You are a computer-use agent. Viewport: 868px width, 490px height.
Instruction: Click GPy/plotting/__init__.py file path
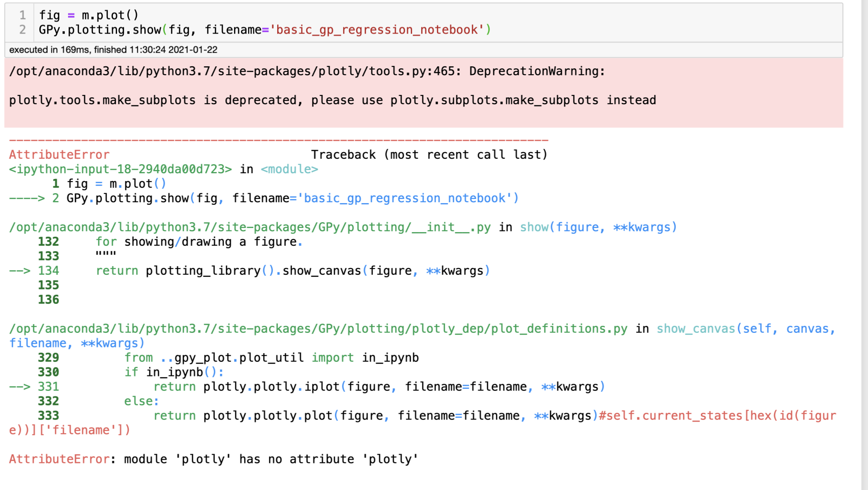250,227
